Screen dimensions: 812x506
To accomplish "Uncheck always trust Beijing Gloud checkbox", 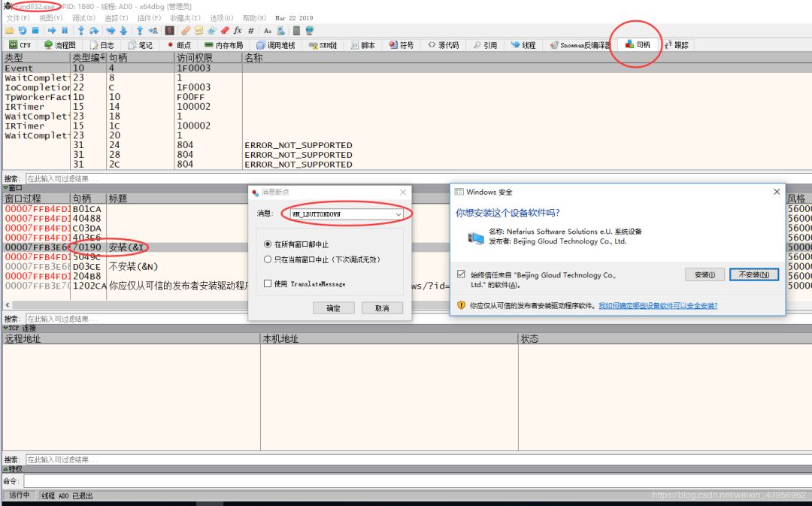I will pyautogui.click(x=461, y=274).
